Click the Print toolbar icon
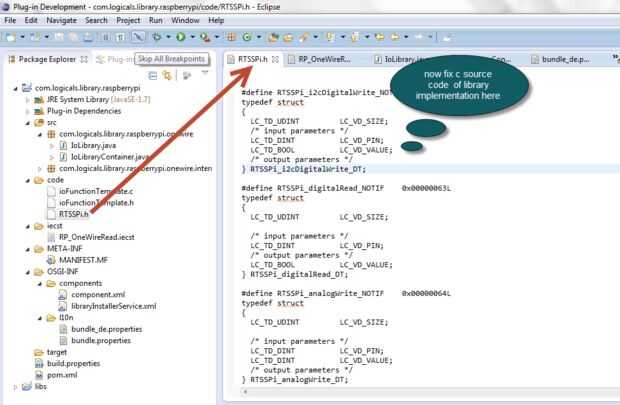The height and width of the screenshot is (405, 620). (88, 37)
